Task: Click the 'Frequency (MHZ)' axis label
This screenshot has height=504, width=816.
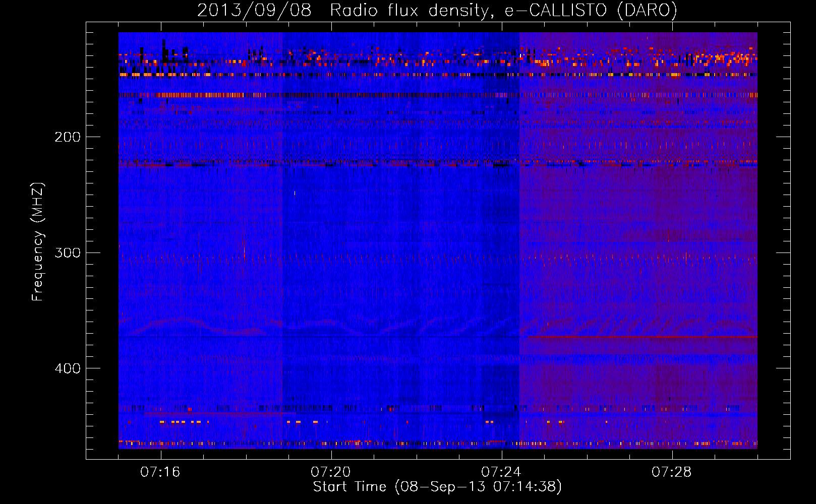Action: [x=38, y=242]
